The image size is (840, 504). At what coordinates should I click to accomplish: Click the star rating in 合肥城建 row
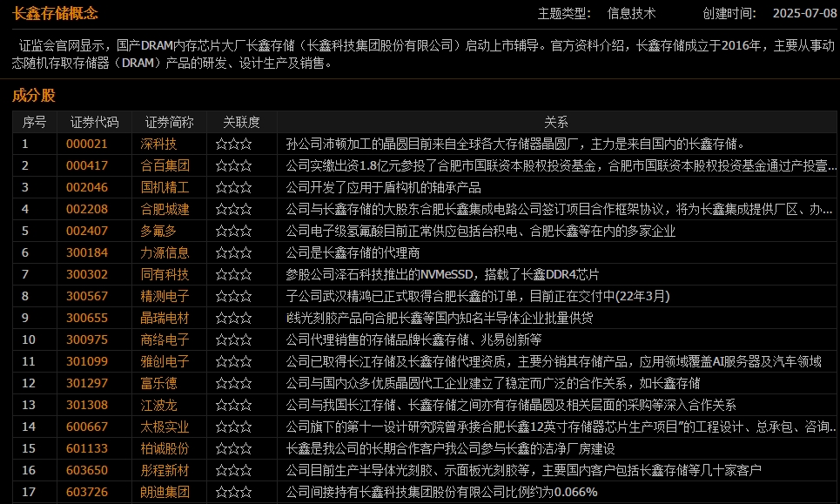[x=233, y=209]
